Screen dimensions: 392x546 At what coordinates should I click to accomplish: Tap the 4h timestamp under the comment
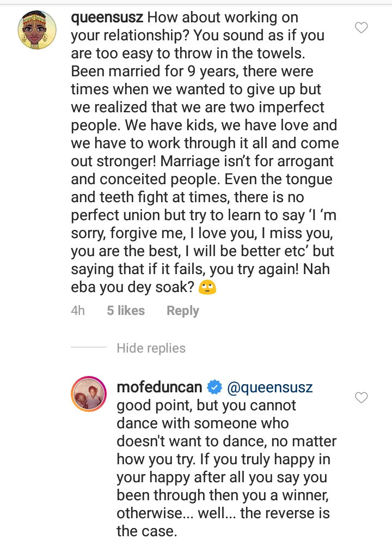(x=78, y=311)
